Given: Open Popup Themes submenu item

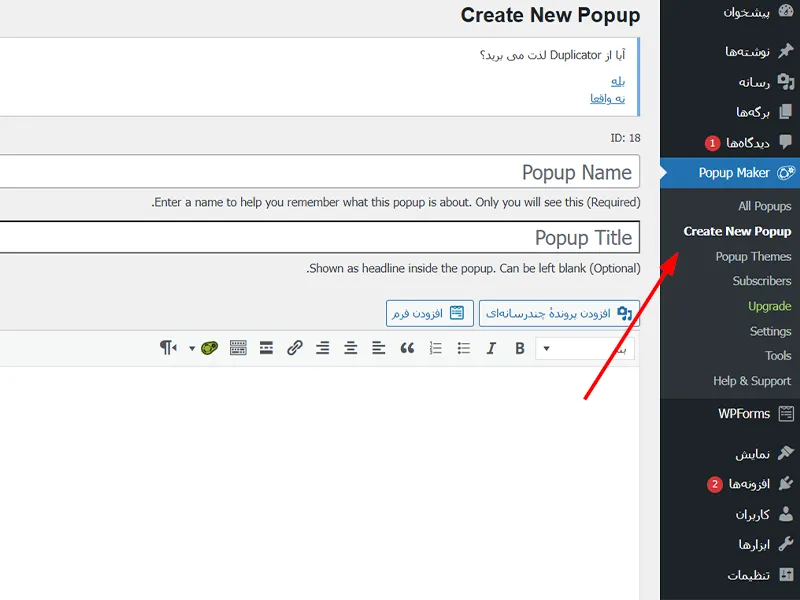Looking at the screenshot, I should pyautogui.click(x=753, y=257).
